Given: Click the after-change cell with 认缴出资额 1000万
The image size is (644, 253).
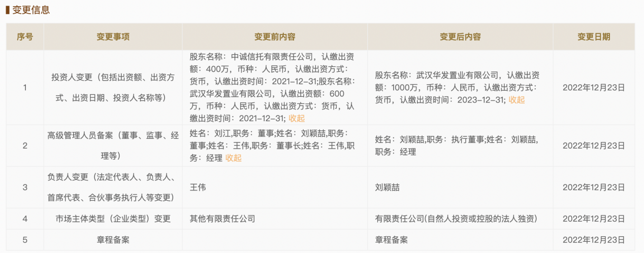Looking at the screenshot, I should coord(460,87).
